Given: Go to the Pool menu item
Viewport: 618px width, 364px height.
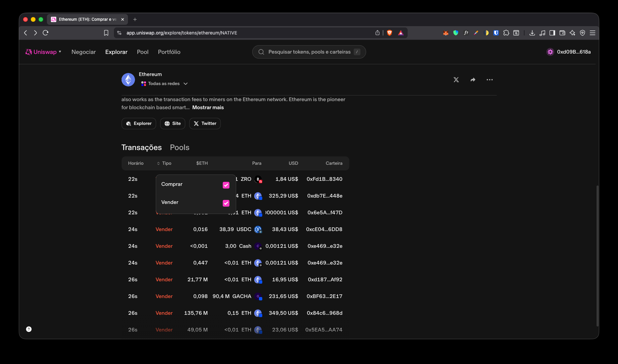Looking at the screenshot, I should tap(143, 52).
